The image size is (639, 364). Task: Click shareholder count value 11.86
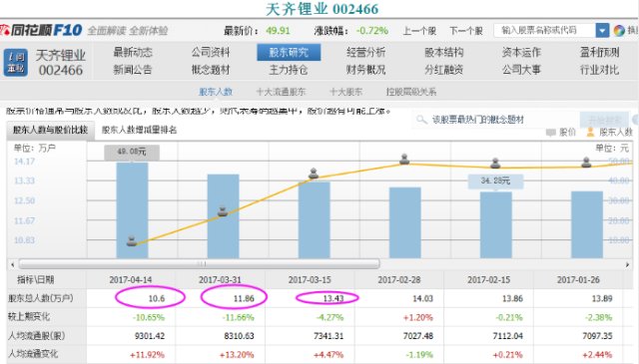244,299
